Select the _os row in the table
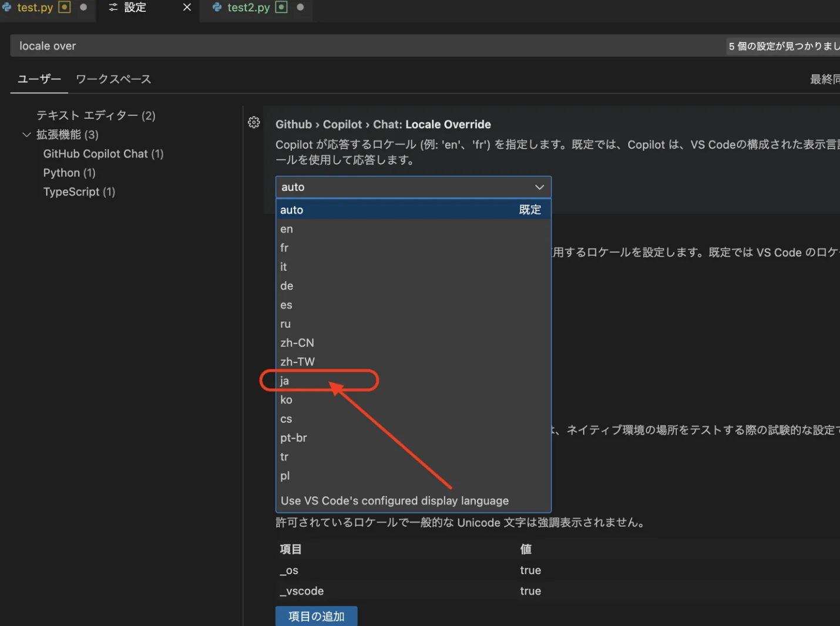 coord(557,570)
